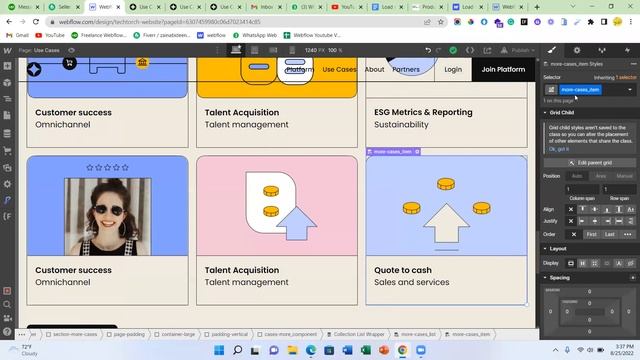Open the selector states dropdown arrow
The height and width of the screenshot is (360, 640).
coord(630,89)
